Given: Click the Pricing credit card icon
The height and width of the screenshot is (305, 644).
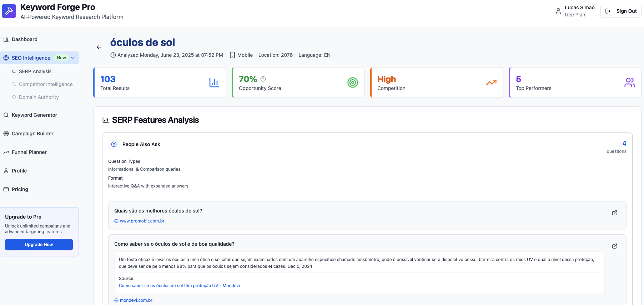Looking at the screenshot, I should click(x=6, y=189).
